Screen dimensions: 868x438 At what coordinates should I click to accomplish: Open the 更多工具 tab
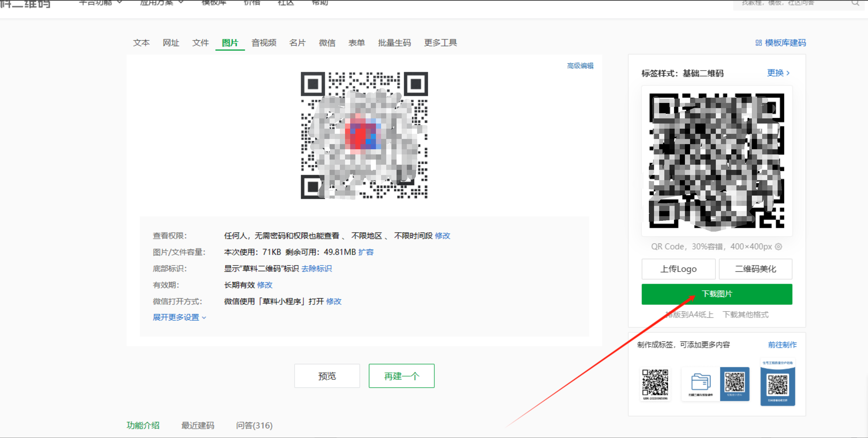(440, 43)
